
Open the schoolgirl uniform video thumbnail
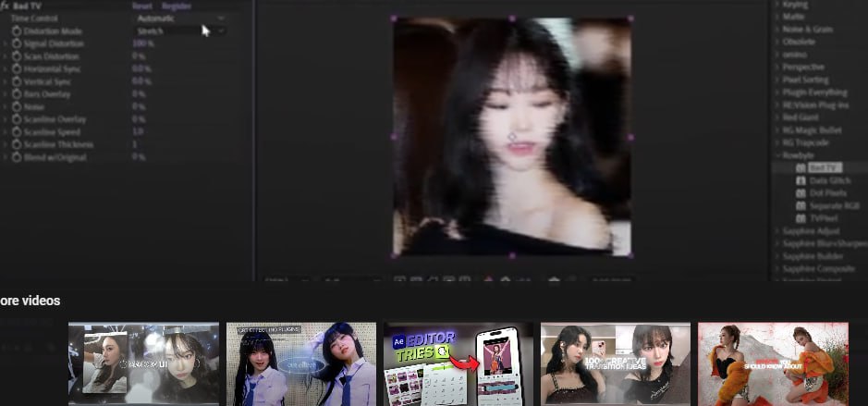[x=301, y=363]
